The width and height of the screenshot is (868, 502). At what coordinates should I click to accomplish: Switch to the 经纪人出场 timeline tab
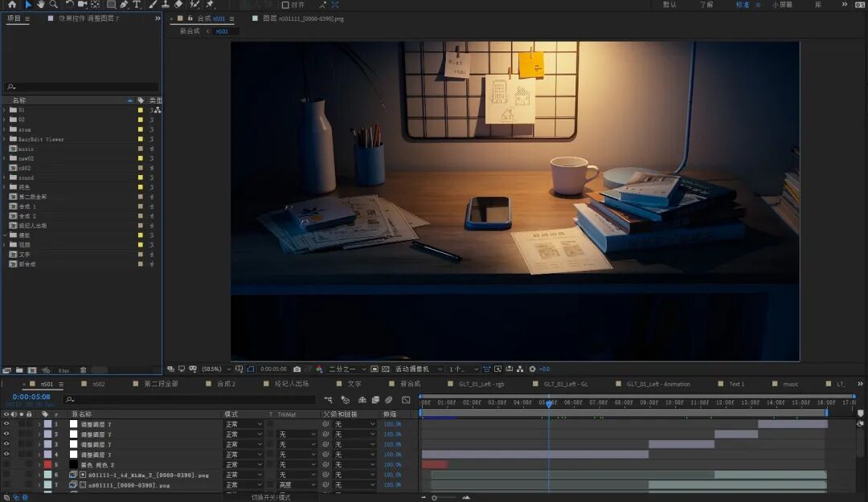click(292, 384)
